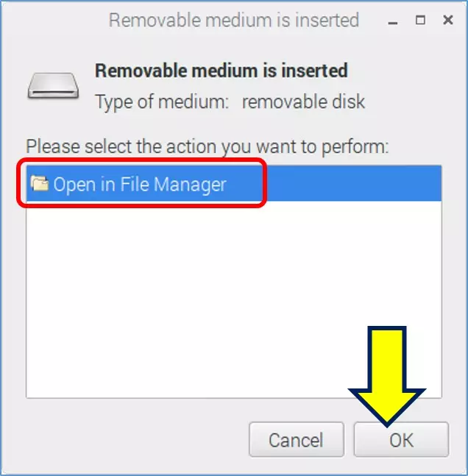Maximize the removable medium dialog window

[x=420, y=21]
